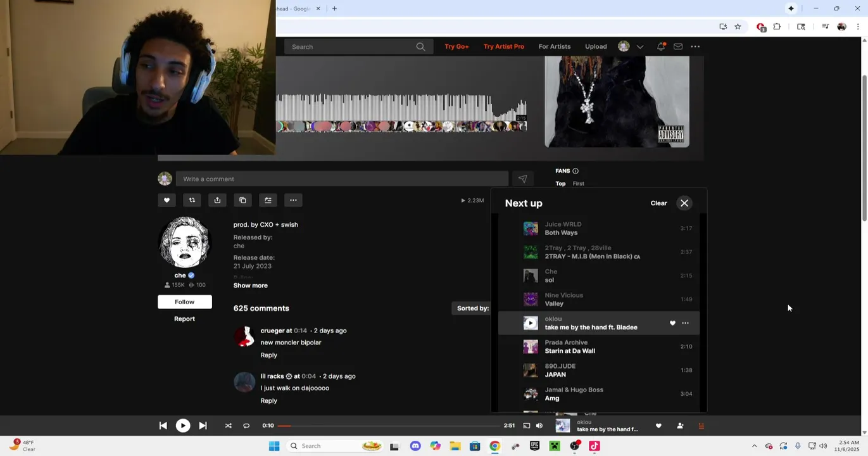Image resolution: width=868 pixels, height=456 pixels.
Task: Reply to lil racks' comment
Action: pos(268,401)
